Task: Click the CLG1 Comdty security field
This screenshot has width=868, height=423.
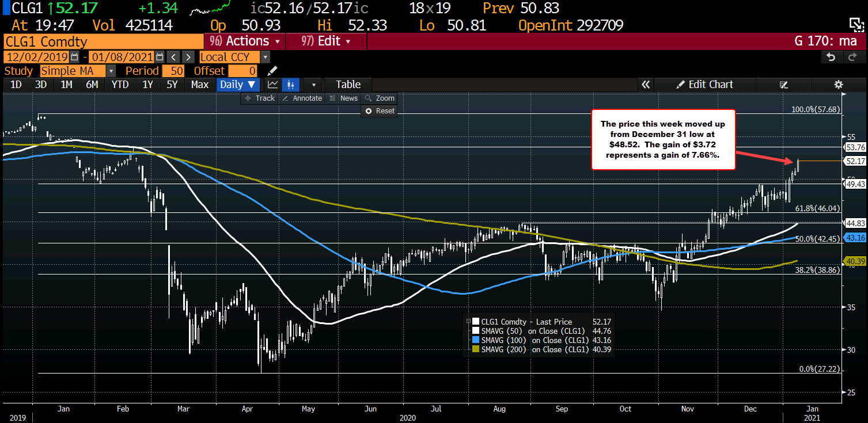Action: coord(103,41)
